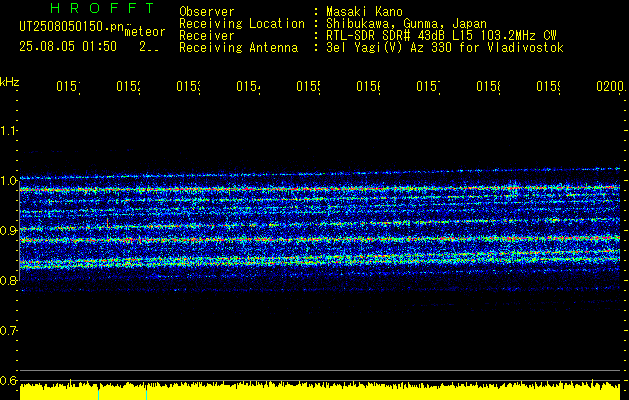Select the file name UT2508050150.pn
Viewport: 629px width, 400px height.
[72, 27]
